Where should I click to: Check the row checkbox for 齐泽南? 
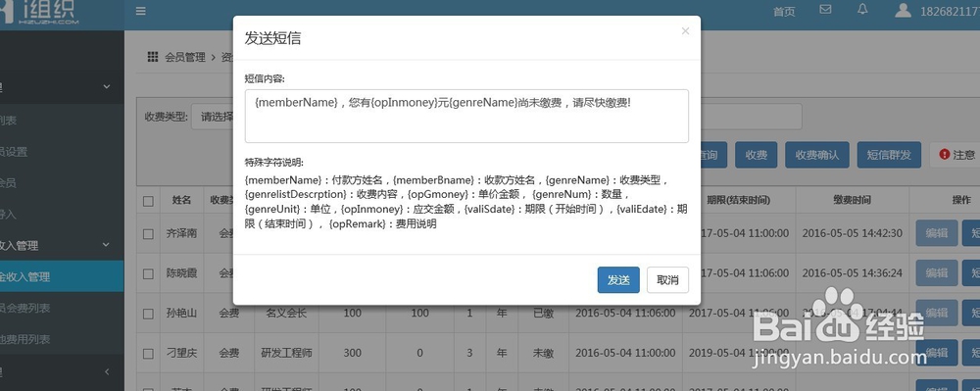pyautogui.click(x=148, y=233)
